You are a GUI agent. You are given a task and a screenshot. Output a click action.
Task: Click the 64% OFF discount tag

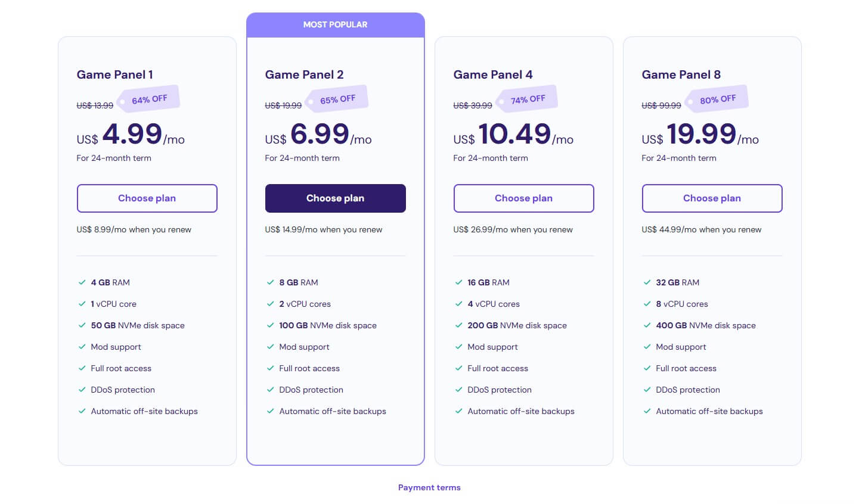[x=148, y=99]
